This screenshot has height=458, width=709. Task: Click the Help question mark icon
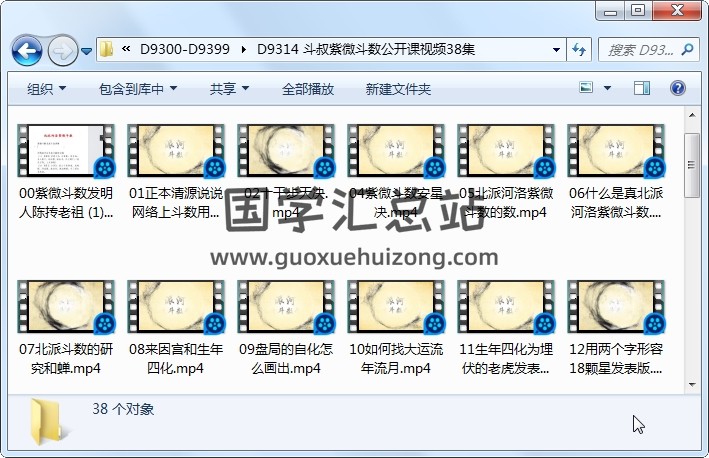(x=677, y=88)
